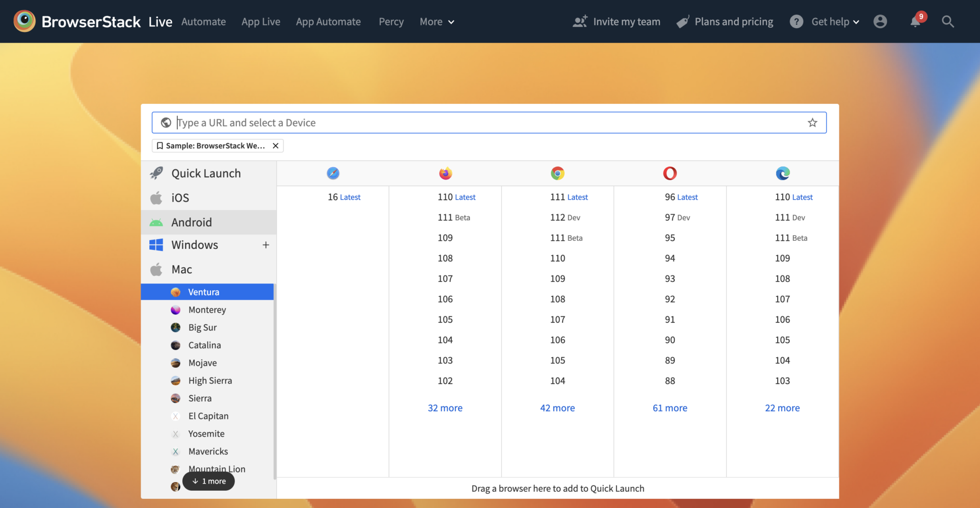Show 32 more Firefox versions
This screenshot has width=980, height=508.
(445, 408)
